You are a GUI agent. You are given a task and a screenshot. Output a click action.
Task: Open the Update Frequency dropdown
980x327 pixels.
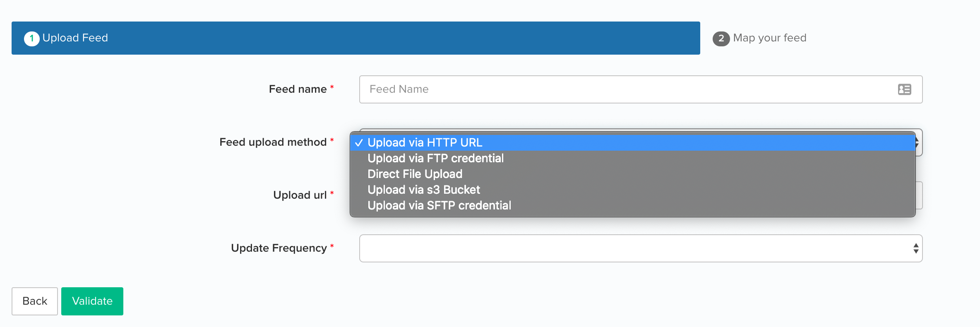tap(641, 248)
